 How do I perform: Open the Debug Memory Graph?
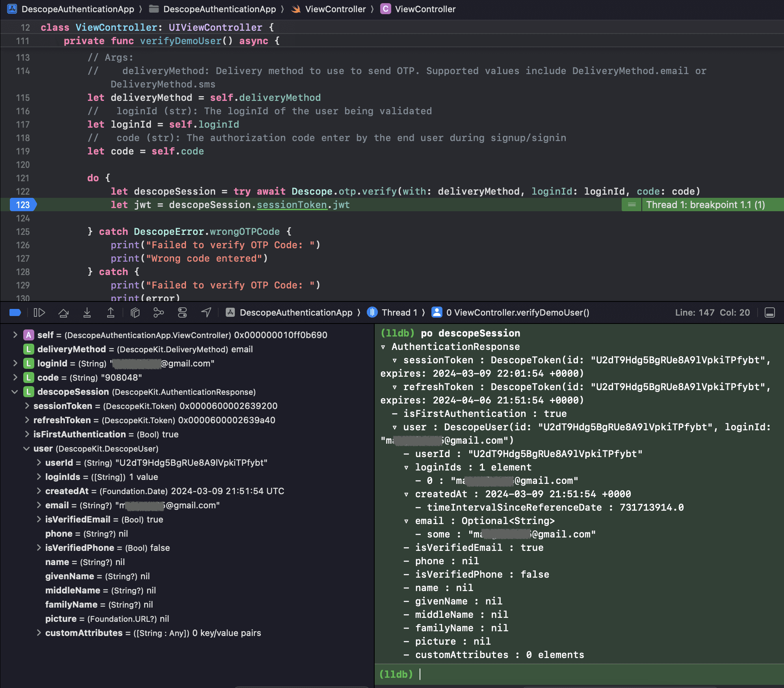(x=158, y=312)
